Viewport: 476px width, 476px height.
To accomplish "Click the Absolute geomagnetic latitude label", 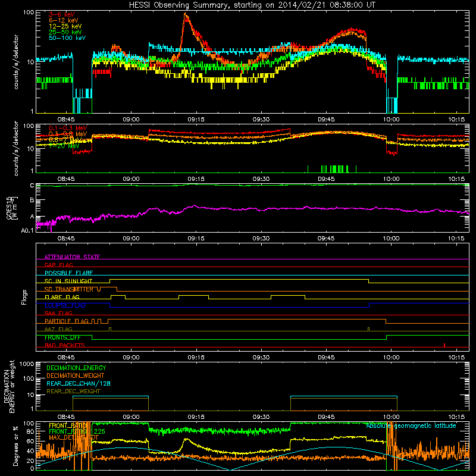I will (411, 426).
